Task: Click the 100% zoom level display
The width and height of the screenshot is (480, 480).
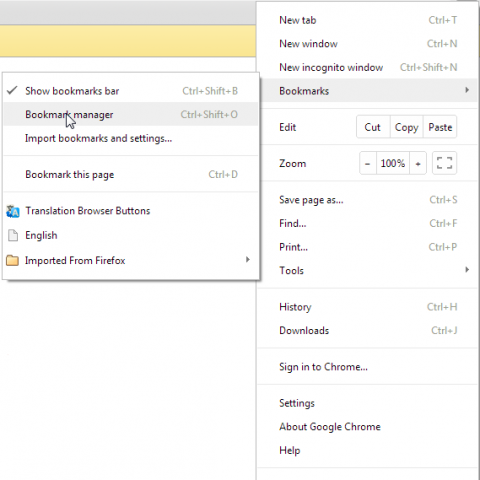Action: [393, 163]
